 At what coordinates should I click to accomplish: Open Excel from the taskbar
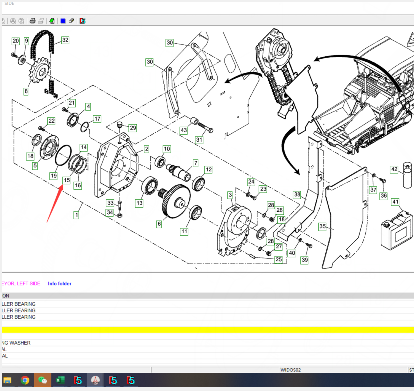click(60, 380)
